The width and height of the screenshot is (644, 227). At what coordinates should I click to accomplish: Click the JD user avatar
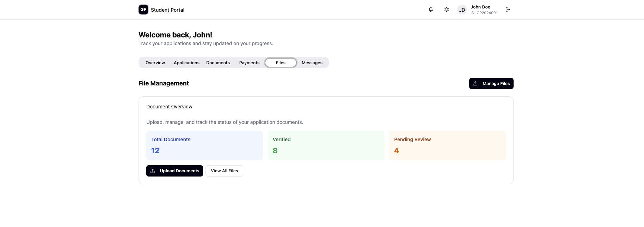[x=462, y=10]
